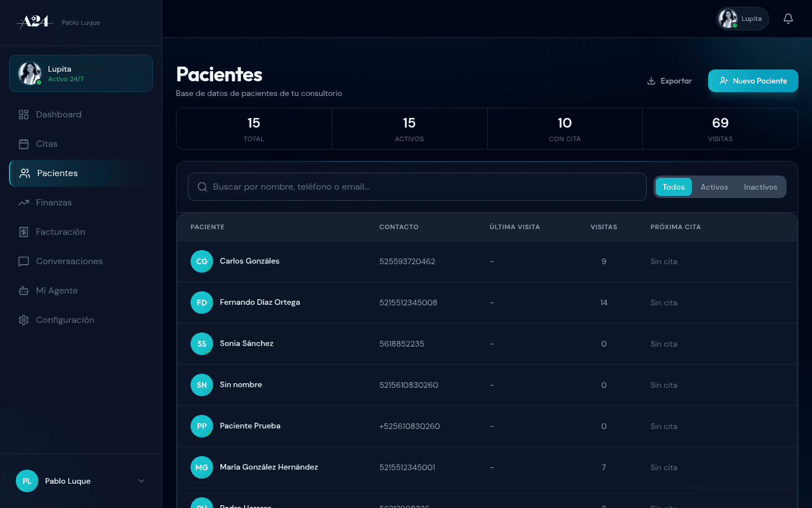812x508 pixels.
Task: Click the Mi Agente robot icon
Action: click(x=23, y=290)
